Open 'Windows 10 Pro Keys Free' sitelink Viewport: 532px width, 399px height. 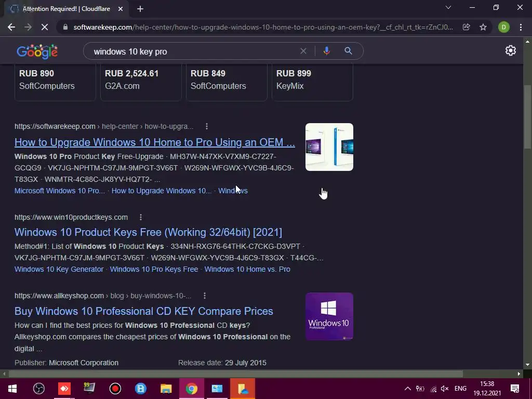pyautogui.click(x=154, y=269)
